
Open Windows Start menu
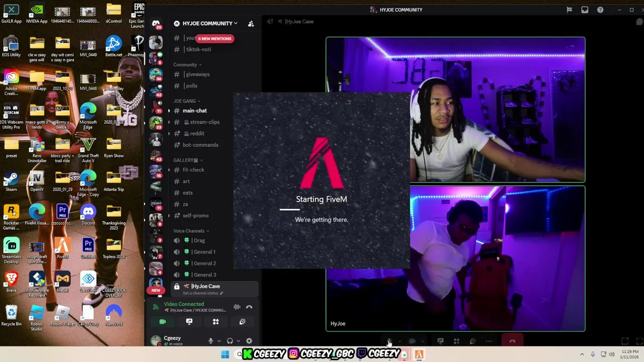tap(225, 354)
